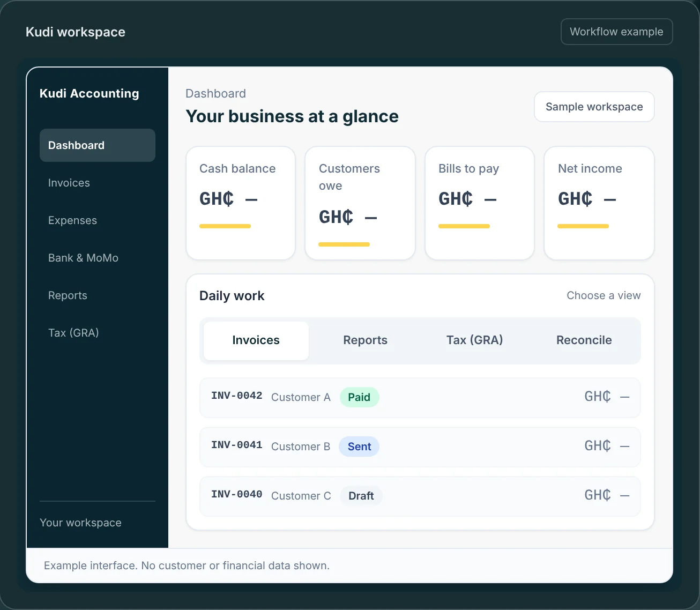Click the example interface footer note
Image resolution: width=700 pixels, height=610 pixels.
tap(187, 566)
